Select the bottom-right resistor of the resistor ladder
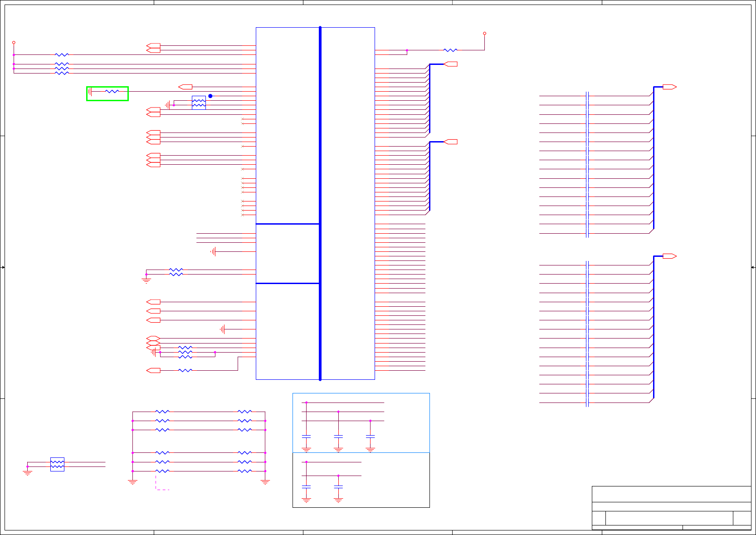The image size is (756, 535). (x=244, y=471)
